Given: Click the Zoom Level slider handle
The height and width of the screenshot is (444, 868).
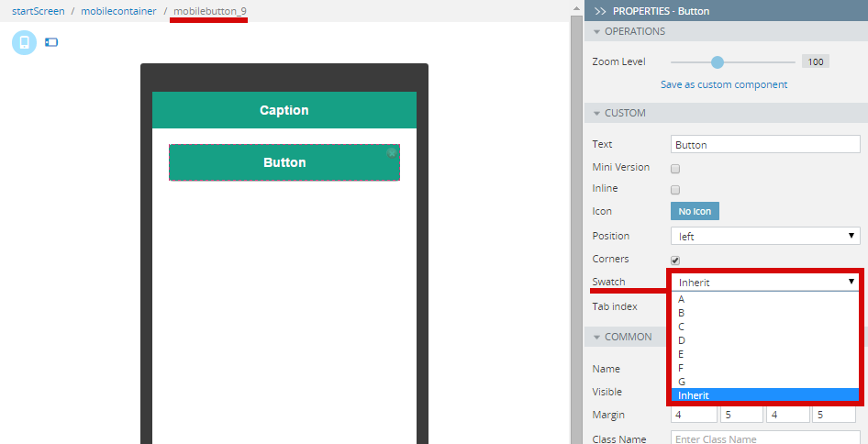Looking at the screenshot, I should click(x=718, y=62).
